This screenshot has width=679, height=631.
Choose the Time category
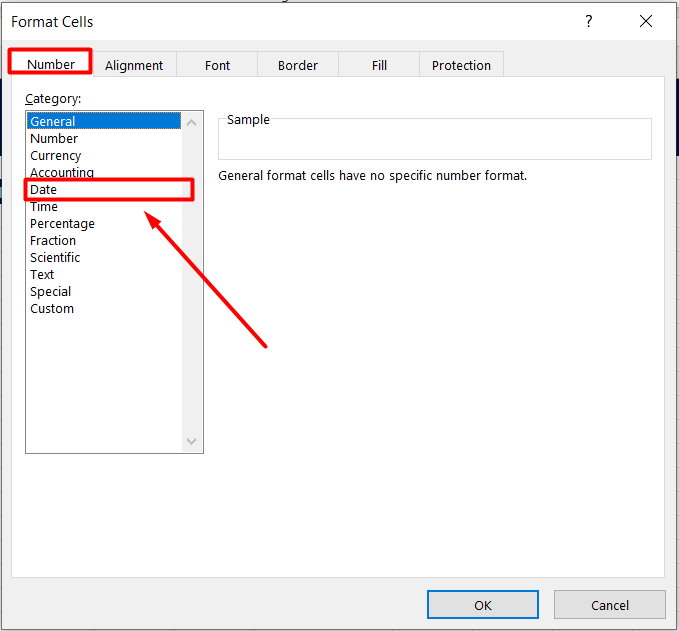(x=104, y=207)
